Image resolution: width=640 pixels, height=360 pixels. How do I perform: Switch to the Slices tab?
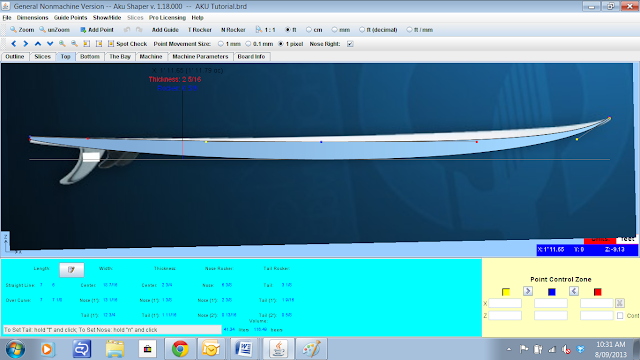click(x=42, y=57)
